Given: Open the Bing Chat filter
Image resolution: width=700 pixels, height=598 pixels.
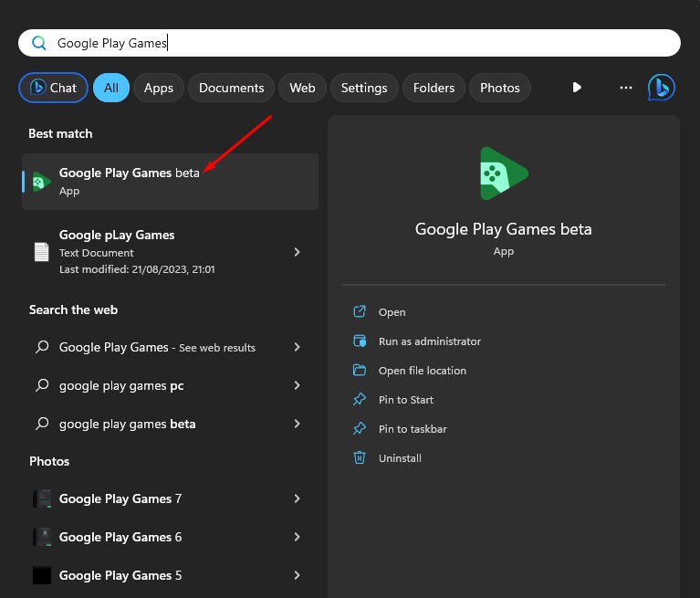Looking at the screenshot, I should click(x=53, y=88).
